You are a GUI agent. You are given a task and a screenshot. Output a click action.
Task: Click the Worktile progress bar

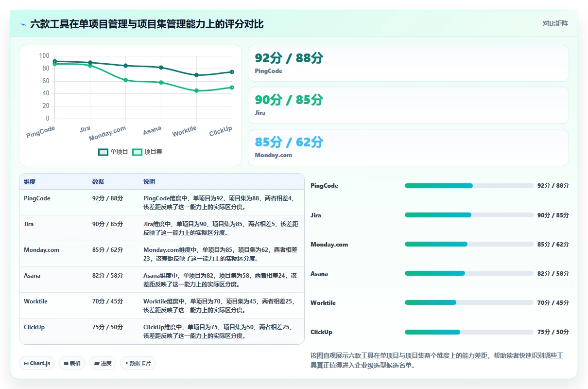469,302
